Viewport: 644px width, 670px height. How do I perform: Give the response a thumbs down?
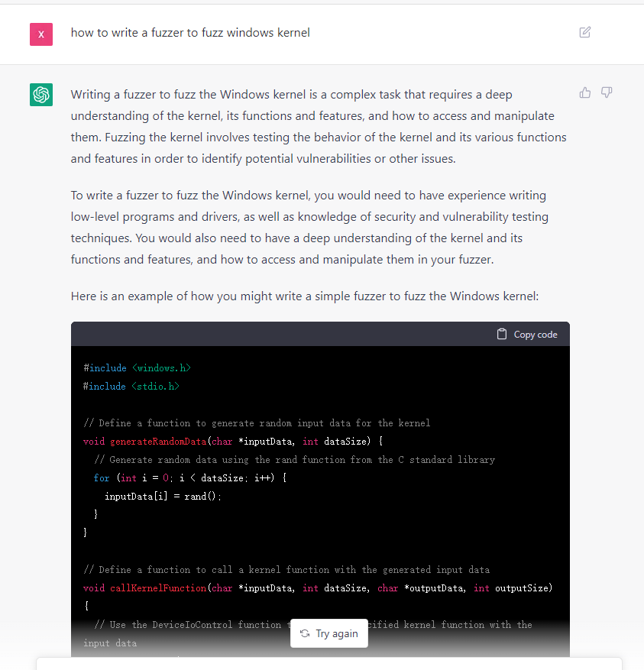607,92
